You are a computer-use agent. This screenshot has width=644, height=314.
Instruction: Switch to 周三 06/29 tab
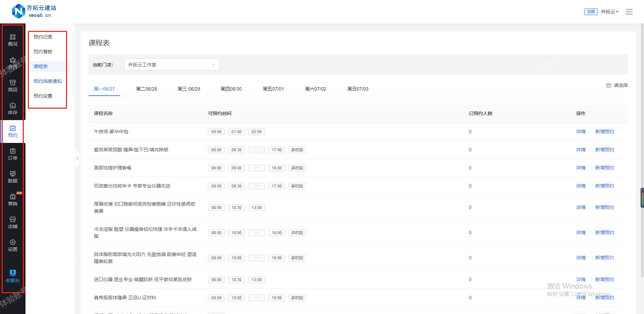pyautogui.click(x=189, y=89)
